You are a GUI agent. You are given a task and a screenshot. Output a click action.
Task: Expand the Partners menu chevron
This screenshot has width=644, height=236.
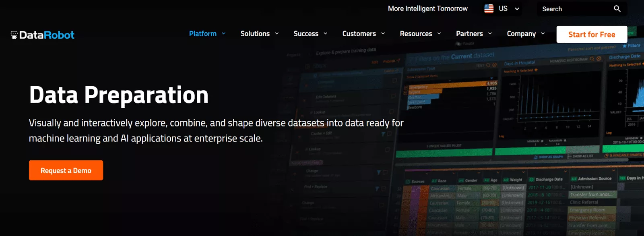tap(490, 34)
